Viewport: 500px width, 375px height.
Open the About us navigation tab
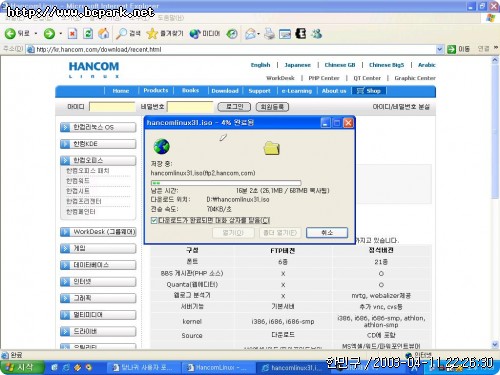tap(334, 91)
